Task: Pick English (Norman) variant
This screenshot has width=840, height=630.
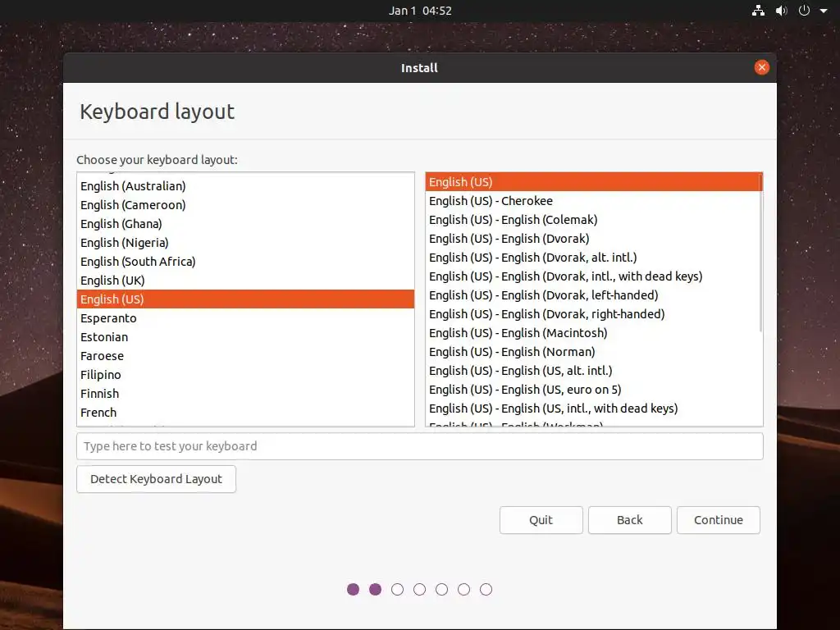Action: point(592,351)
